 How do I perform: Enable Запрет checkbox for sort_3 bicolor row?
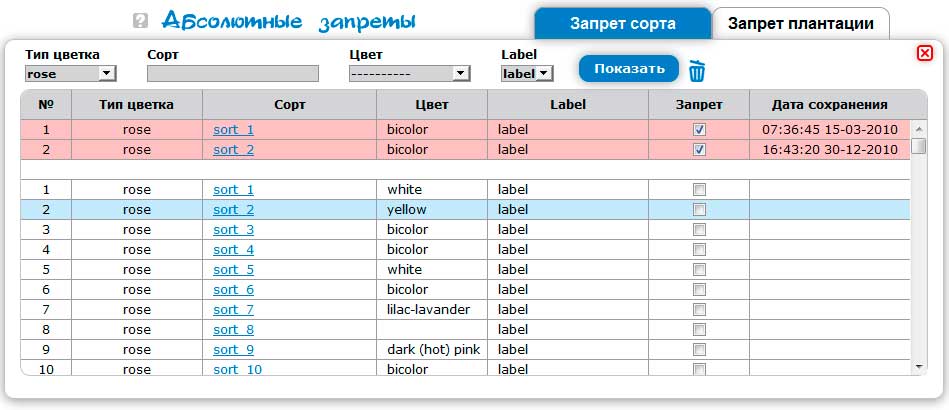699,230
